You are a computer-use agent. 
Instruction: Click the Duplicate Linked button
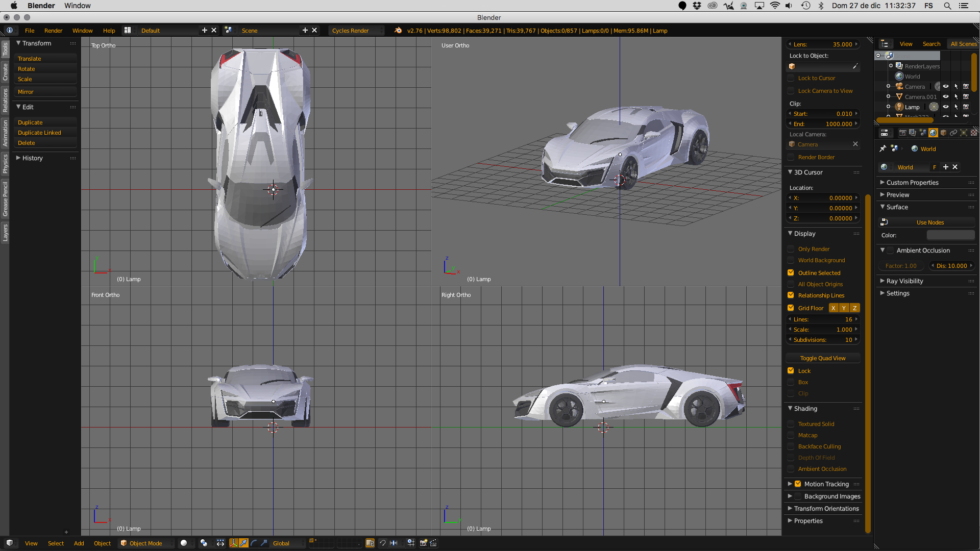click(x=39, y=133)
